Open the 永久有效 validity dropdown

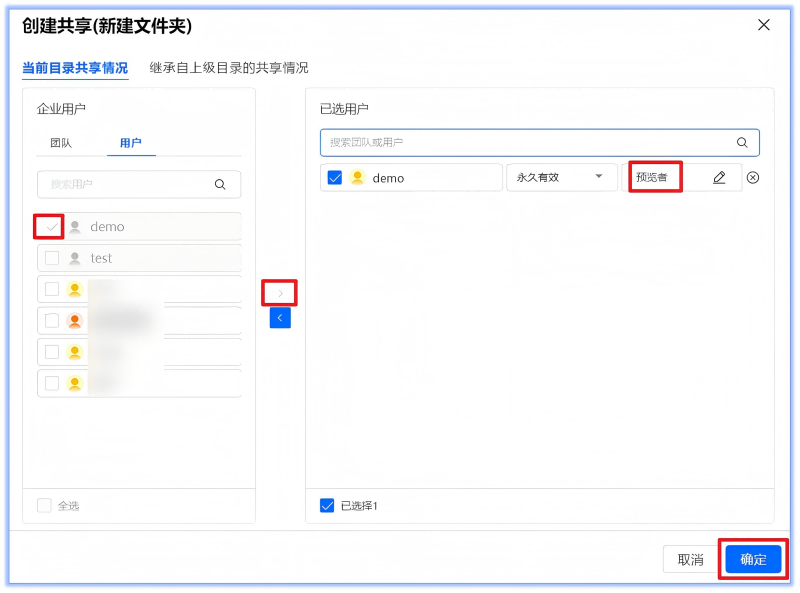561,178
